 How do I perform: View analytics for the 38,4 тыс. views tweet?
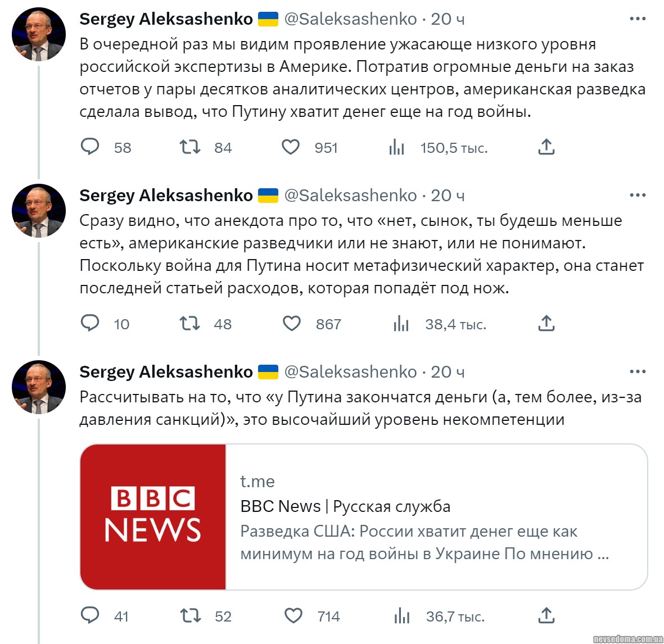[x=401, y=324]
